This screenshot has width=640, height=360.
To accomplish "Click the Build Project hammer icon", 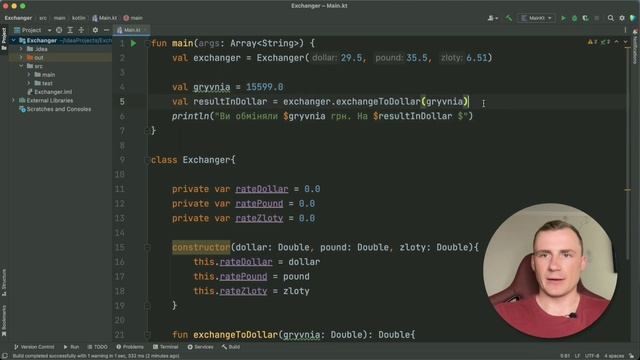I will point(509,18).
